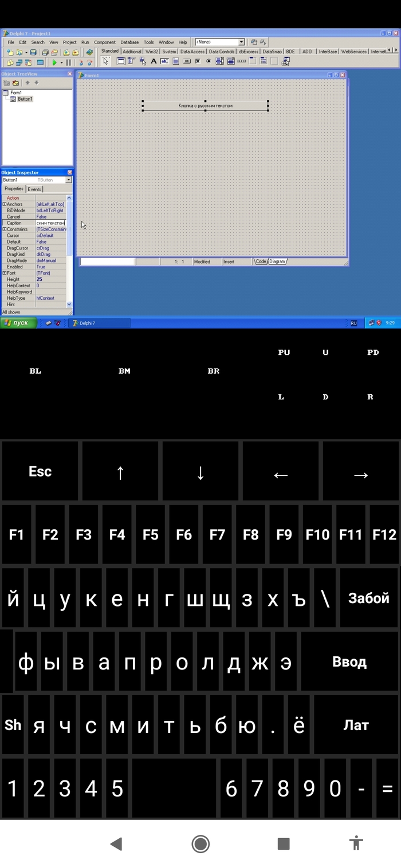This screenshot has height=868, width=401.
Task: Open the Component menu
Action: 105,42
